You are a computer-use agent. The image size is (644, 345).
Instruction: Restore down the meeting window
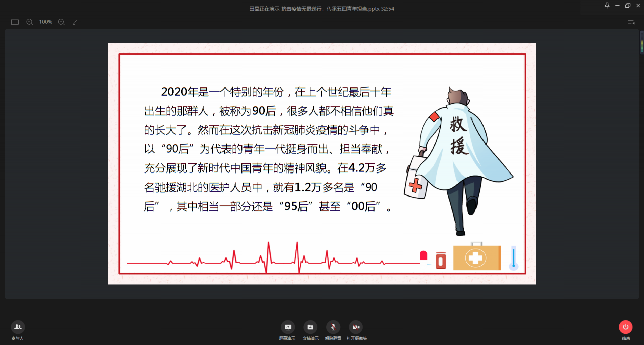pos(628,5)
